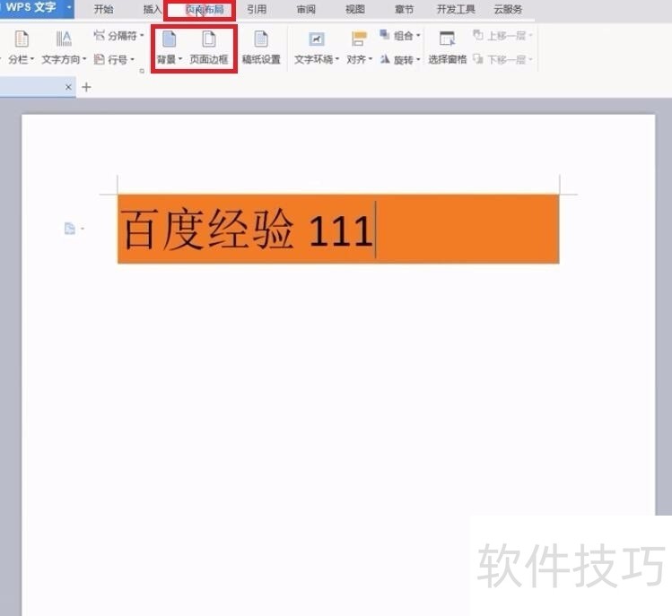This screenshot has width=672, height=616.
Task: Open page setup dialog launcher
Action: pyautogui.click(x=142, y=71)
